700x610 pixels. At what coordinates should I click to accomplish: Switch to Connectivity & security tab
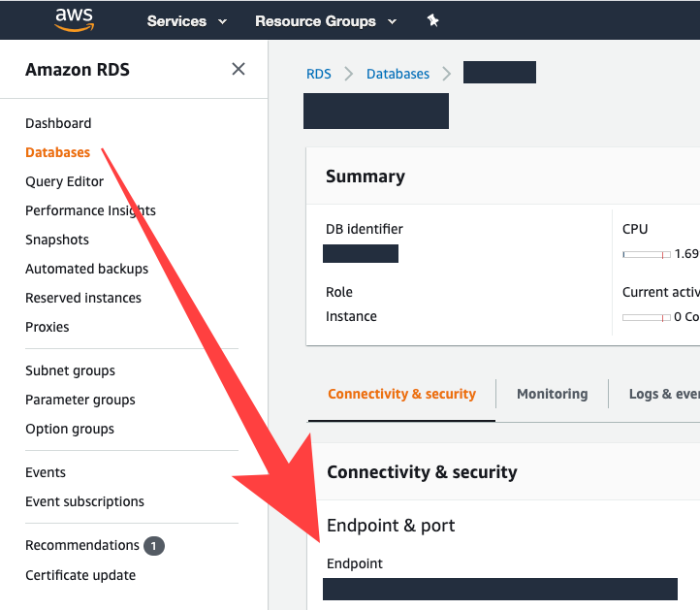pos(401,394)
